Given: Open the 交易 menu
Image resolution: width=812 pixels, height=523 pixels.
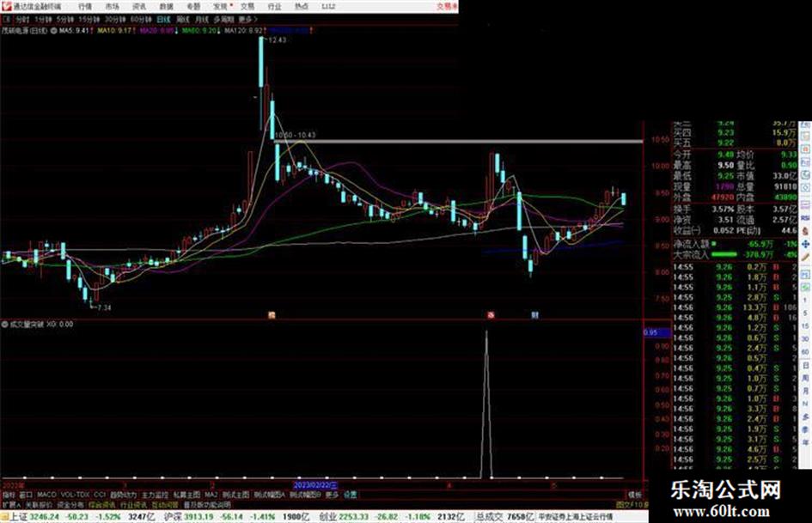Looking at the screenshot, I should [x=247, y=7].
